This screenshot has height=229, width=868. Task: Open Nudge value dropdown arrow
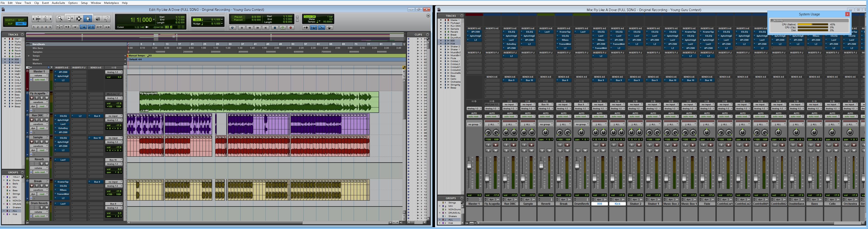tap(222, 24)
